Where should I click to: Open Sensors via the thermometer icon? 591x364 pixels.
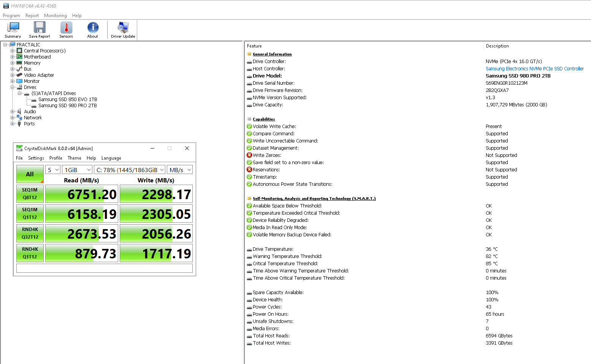(x=66, y=28)
